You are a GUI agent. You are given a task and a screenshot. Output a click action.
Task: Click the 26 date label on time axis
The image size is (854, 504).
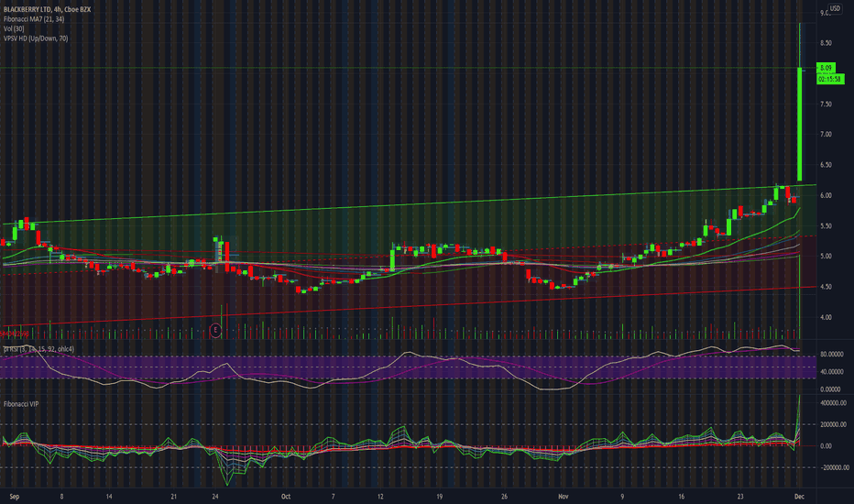(504, 497)
